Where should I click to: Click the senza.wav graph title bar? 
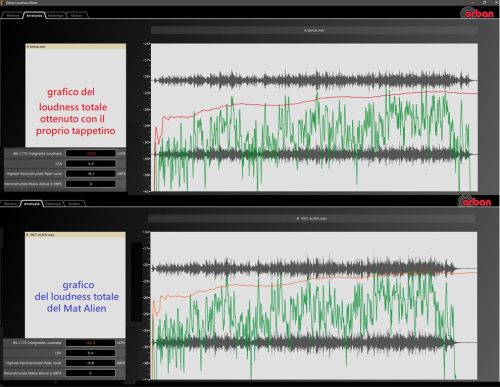click(314, 30)
